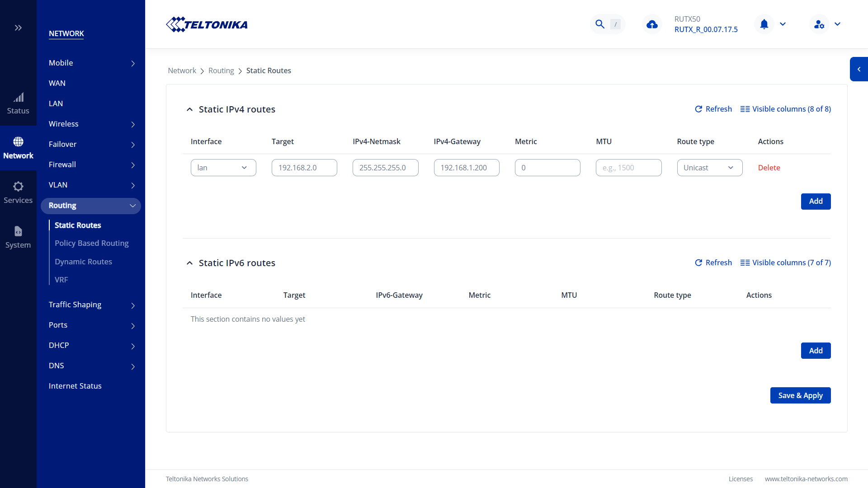
Task: Select Dynamic Routes in sidebar
Action: (83, 262)
